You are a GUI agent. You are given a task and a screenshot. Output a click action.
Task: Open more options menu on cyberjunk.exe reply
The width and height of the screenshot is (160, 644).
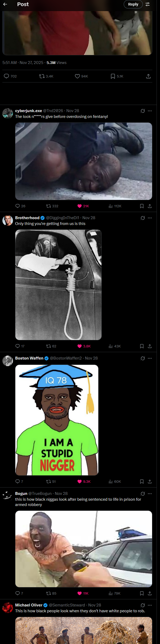(x=150, y=111)
